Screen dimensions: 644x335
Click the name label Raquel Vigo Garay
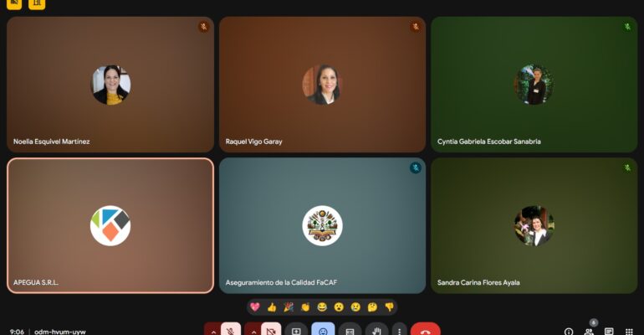(253, 142)
